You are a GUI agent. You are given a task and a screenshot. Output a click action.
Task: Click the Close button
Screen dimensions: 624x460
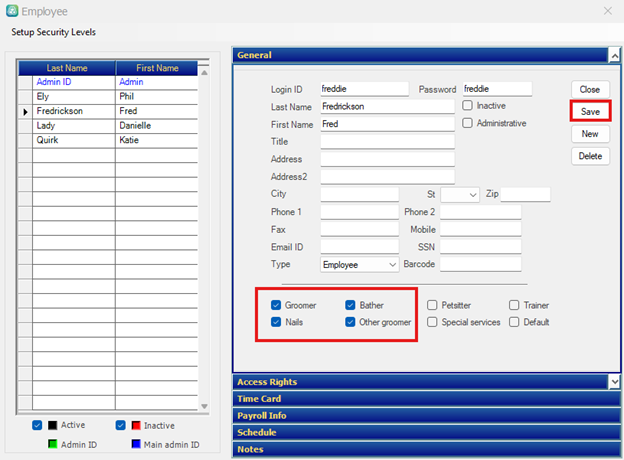590,90
